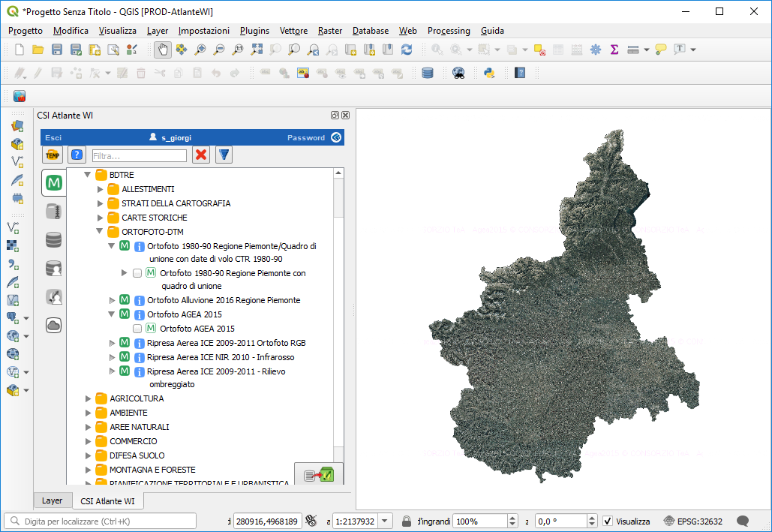This screenshot has height=532, width=772.
Task: Click the cloud icon in side tab strip
Action: click(53, 325)
